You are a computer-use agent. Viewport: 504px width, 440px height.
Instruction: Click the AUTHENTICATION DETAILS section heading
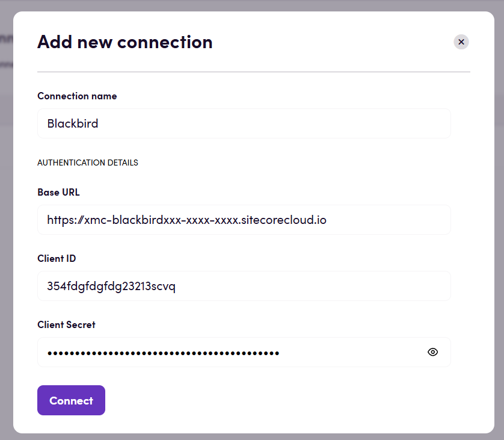88,163
